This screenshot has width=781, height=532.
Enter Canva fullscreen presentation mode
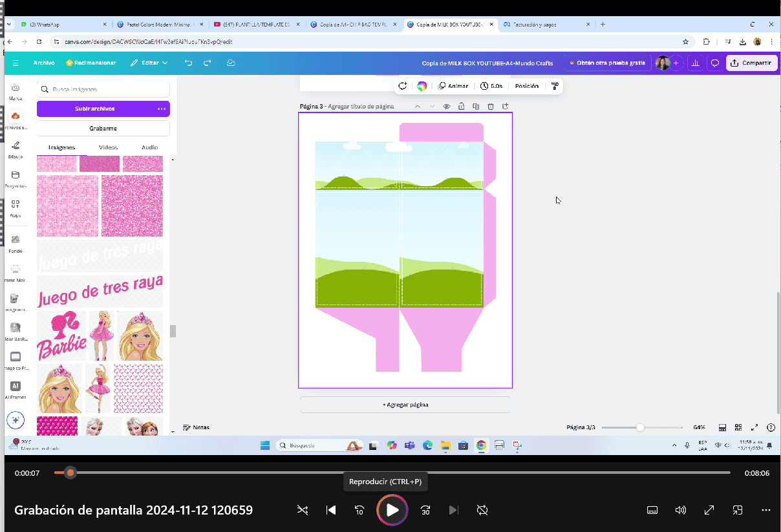click(754, 427)
